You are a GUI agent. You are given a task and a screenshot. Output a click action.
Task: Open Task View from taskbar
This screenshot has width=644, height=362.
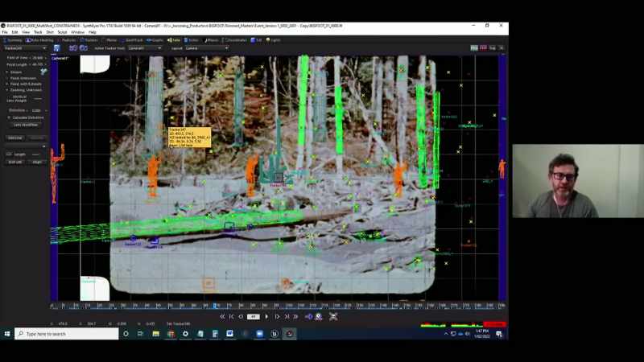coord(140,334)
